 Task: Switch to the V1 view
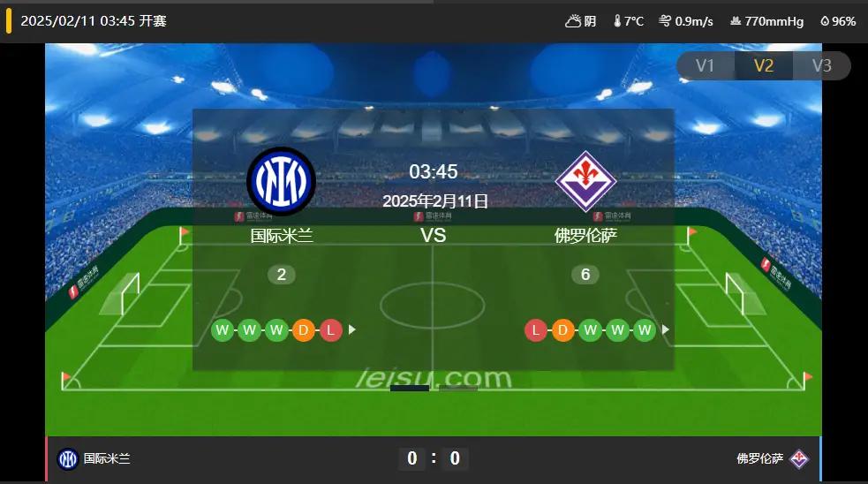tap(706, 66)
